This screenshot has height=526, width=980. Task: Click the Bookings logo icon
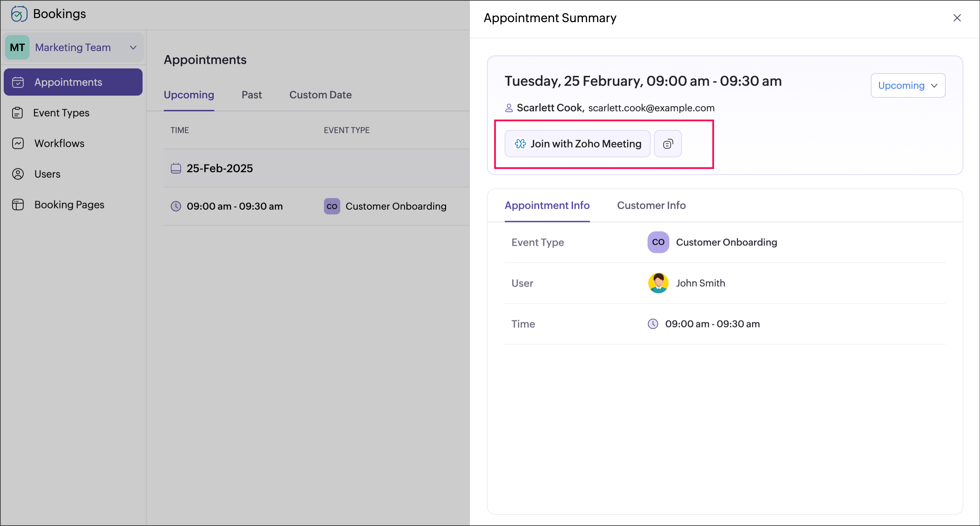19,14
